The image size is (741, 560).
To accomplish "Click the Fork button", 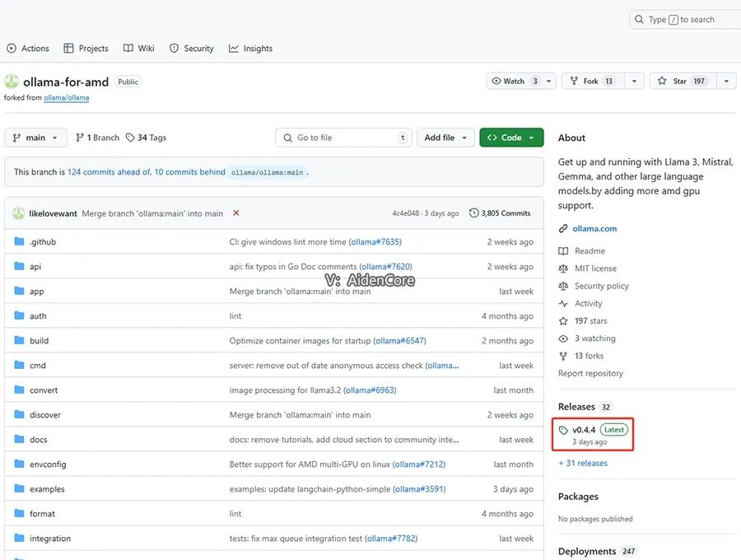I will coord(593,82).
